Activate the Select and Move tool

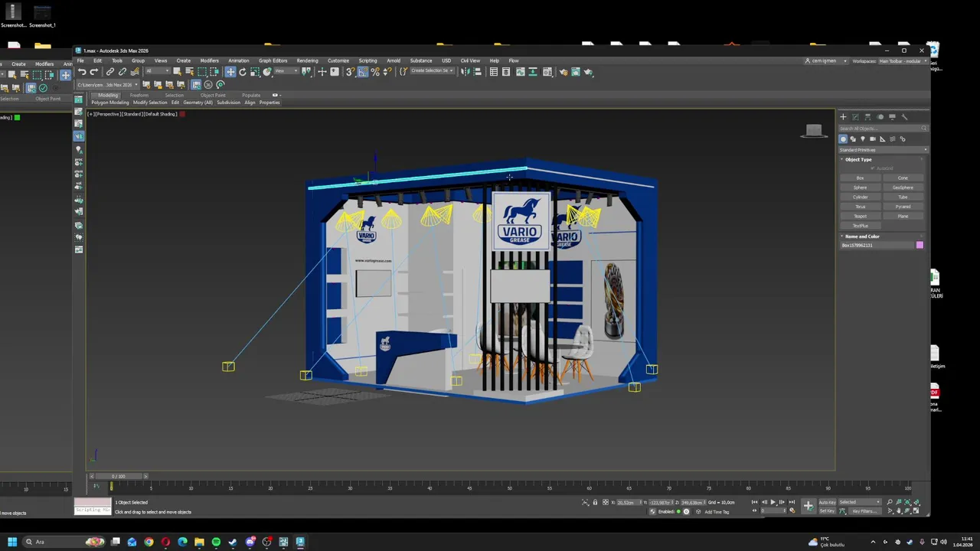tap(230, 72)
